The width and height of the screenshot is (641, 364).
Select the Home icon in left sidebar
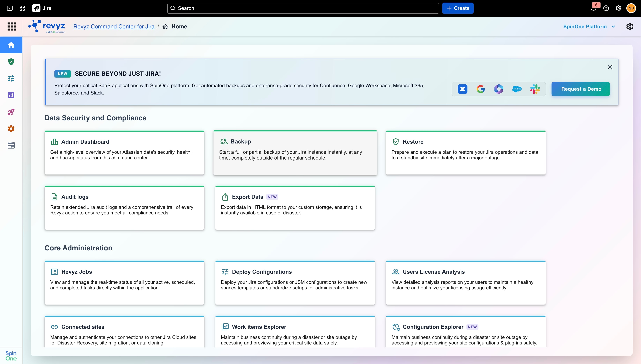coord(11,45)
